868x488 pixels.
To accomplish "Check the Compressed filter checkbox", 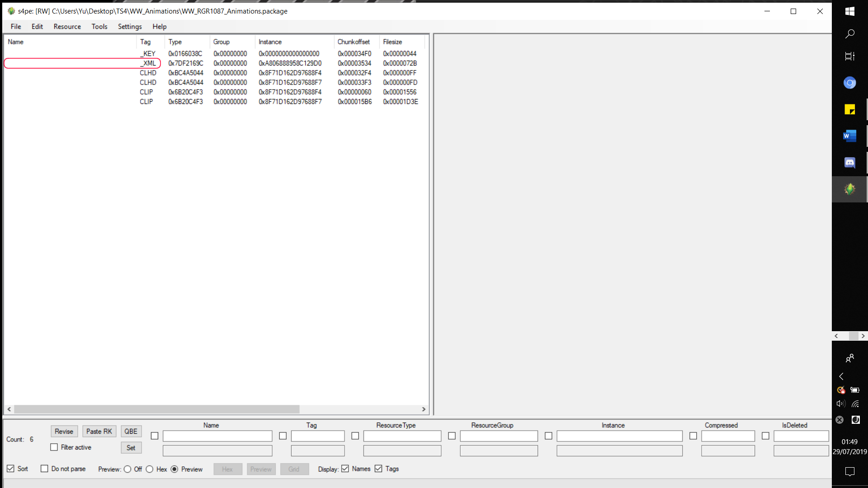I will pos(693,436).
